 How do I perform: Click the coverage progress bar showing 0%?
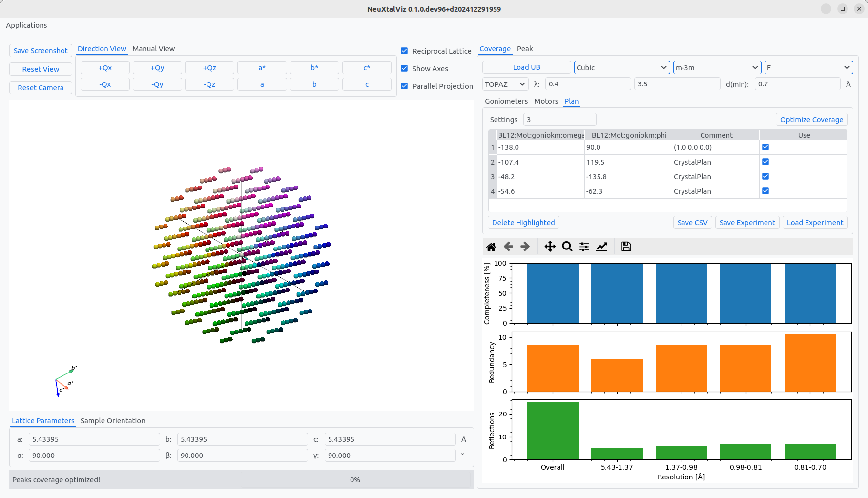pyautogui.click(x=355, y=480)
